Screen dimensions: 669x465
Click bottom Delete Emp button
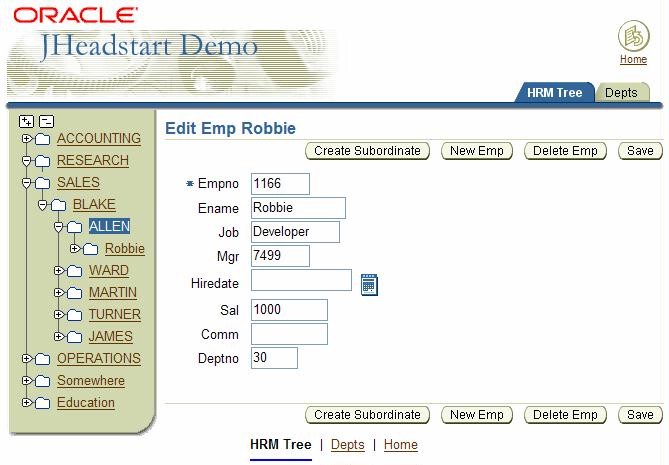(x=565, y=415)
